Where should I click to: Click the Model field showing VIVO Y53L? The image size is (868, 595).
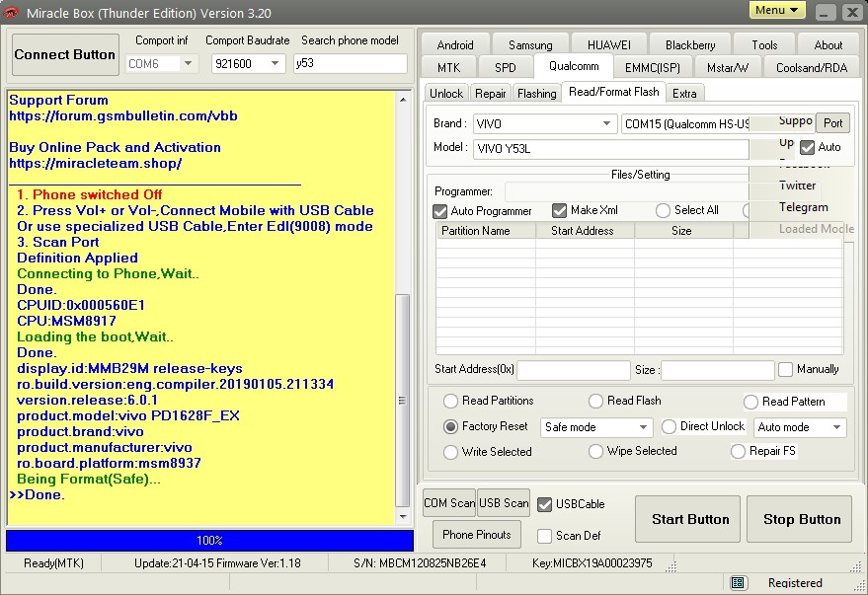[610, 149]
